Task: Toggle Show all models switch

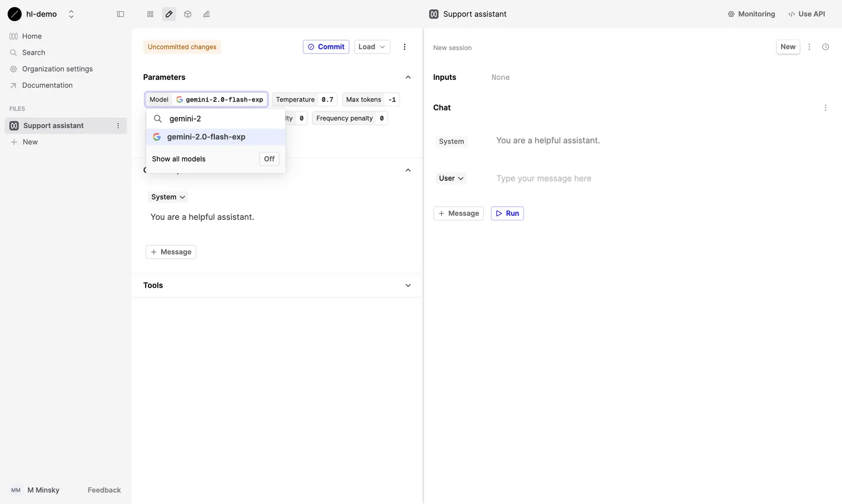Action: coord(269,159)
